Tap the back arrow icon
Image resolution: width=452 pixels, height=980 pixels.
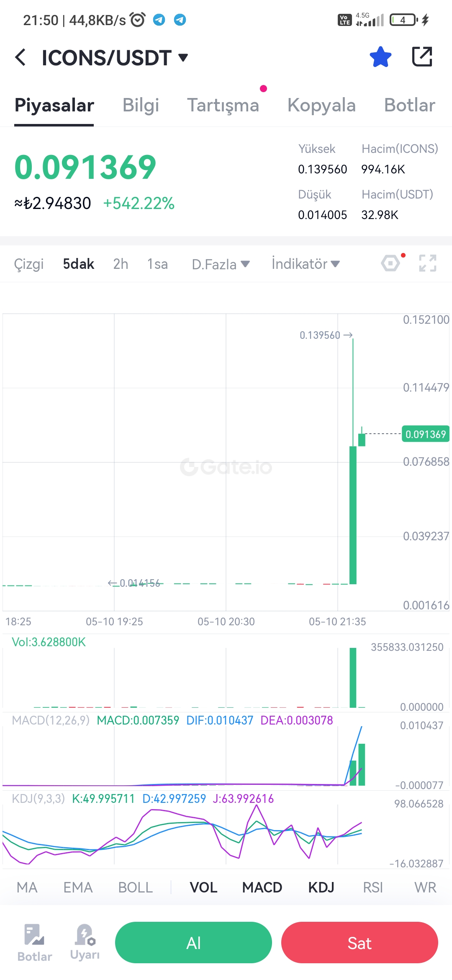pyautogui.click(x=20, y=57)
